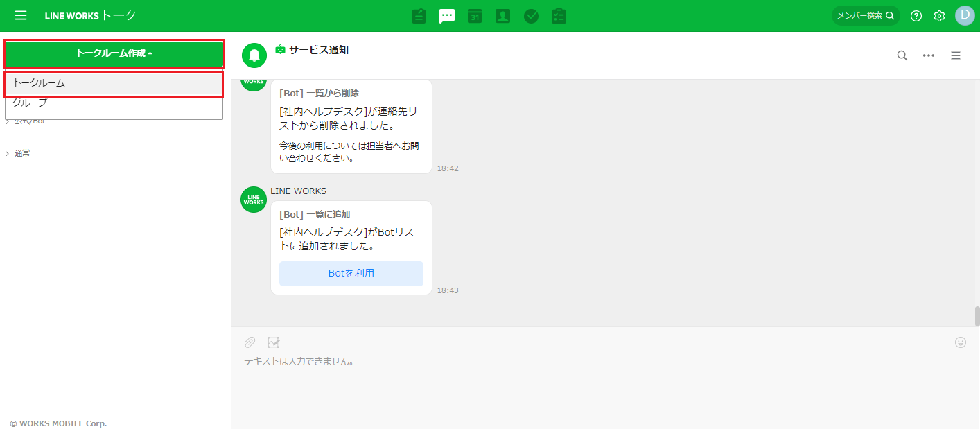980x429 pixels.
Task: Click the small bot icon beside サービス通知
Action: [280, 49]
